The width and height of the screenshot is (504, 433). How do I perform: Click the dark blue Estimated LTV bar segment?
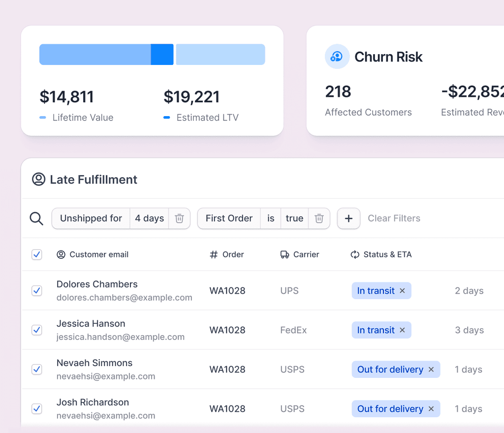click(x=162, y=55)
